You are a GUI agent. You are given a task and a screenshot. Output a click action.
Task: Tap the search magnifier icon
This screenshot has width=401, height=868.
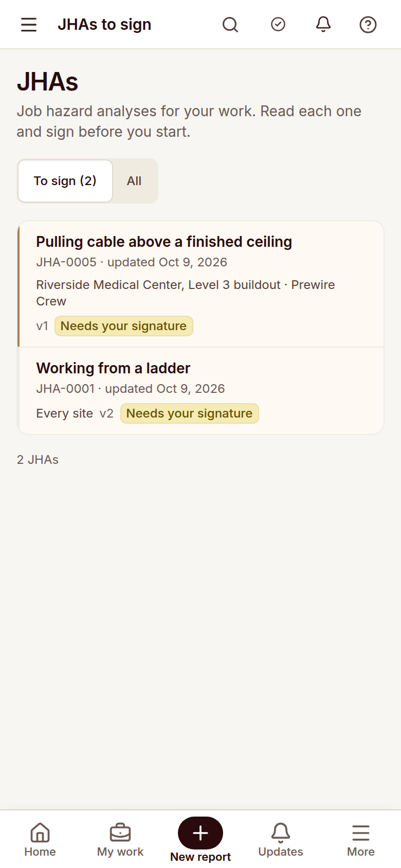tap(230, 25)
